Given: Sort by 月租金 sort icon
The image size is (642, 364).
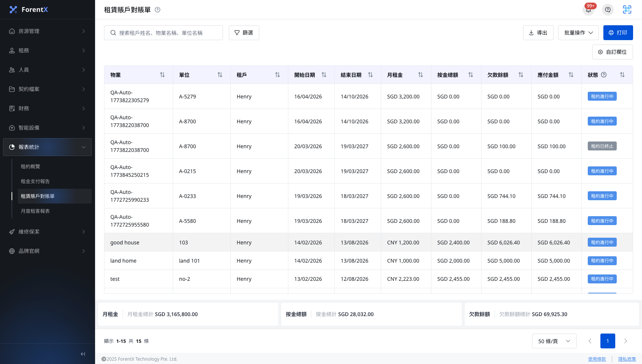Looking at the screenshot, I should coord(421,75).
